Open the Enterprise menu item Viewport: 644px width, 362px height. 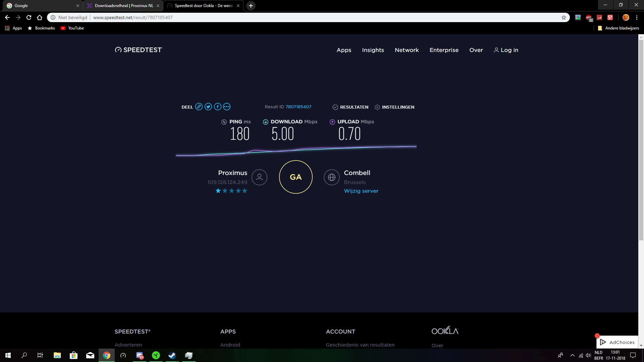(x=444, y=50)
